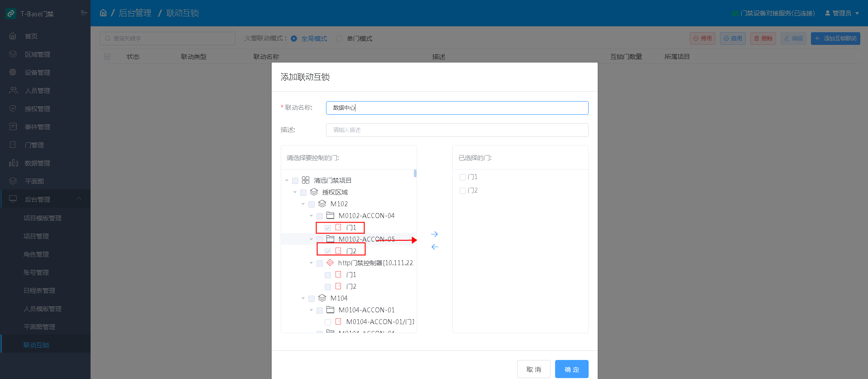Viewport: 868px width, 379px height.
Task: Select 全局模式 radio button
Action: (x=294, y=39)
